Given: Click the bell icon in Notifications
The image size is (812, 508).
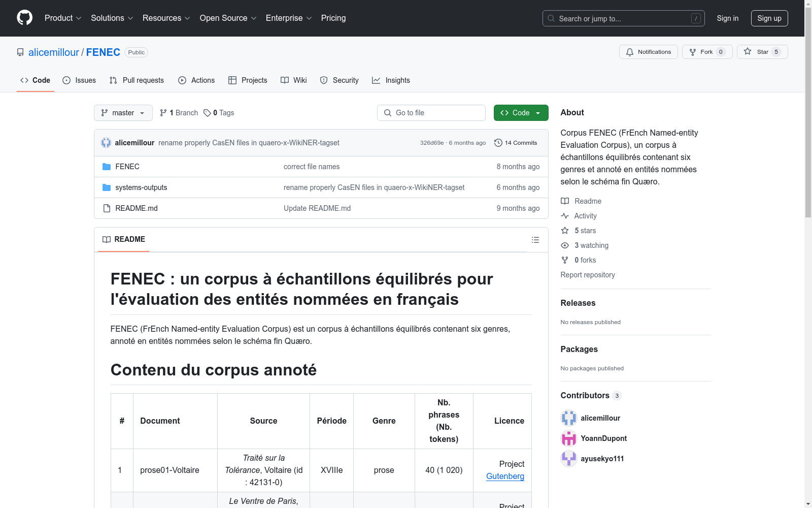Looking at the screenshot, I should [x=630, y=52].
